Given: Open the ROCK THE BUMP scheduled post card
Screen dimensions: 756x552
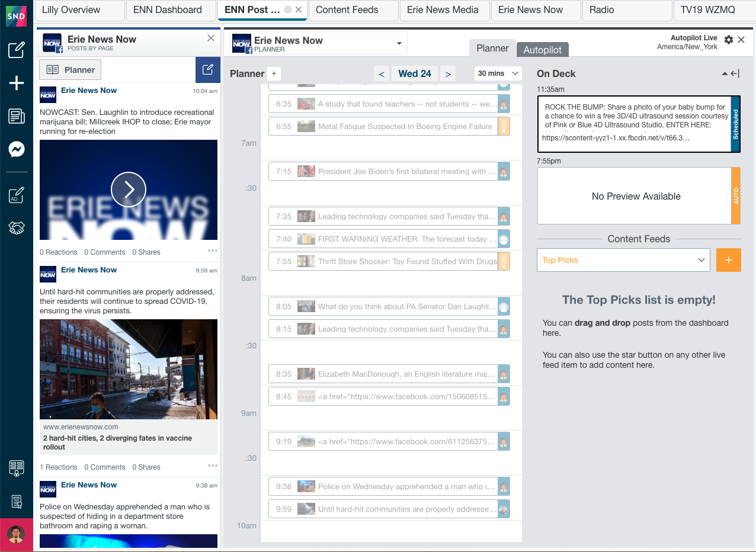Looking at the screenshot, I should point(639,124).
